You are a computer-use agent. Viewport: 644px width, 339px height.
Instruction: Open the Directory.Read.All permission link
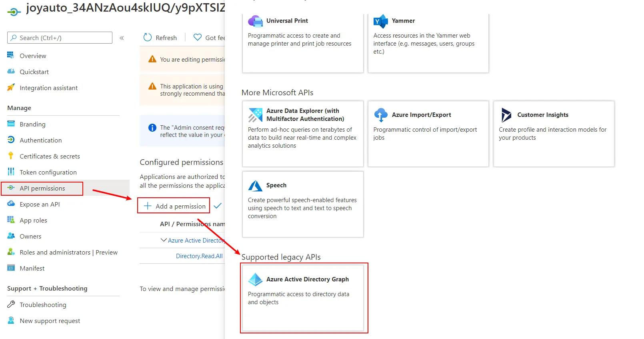tap(199, 256)
